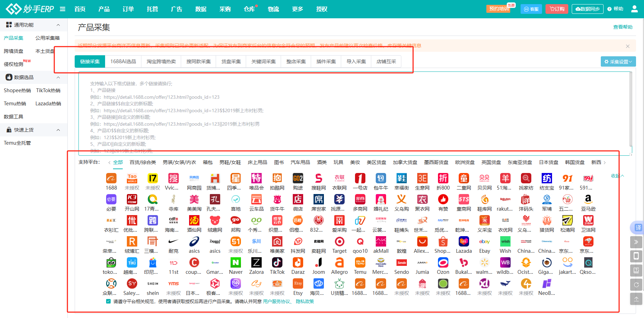Pick the Temu platform icon
This screenshot has height=318, width=644.
(360, 263)
